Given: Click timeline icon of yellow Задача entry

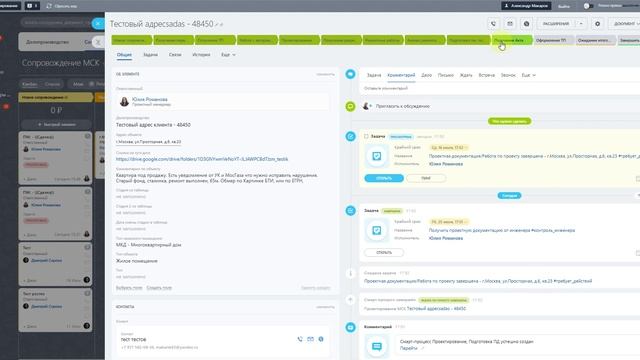Looking at the screenshot, I should (350, 136).
